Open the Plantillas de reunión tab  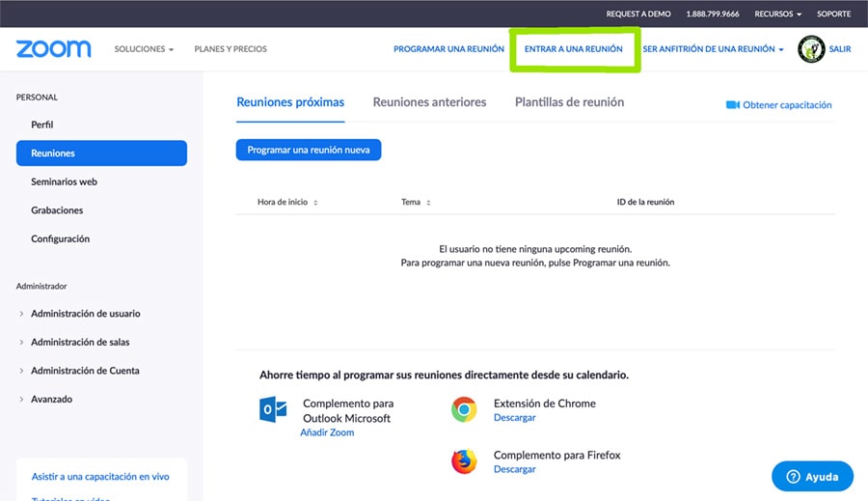point(569,102)
